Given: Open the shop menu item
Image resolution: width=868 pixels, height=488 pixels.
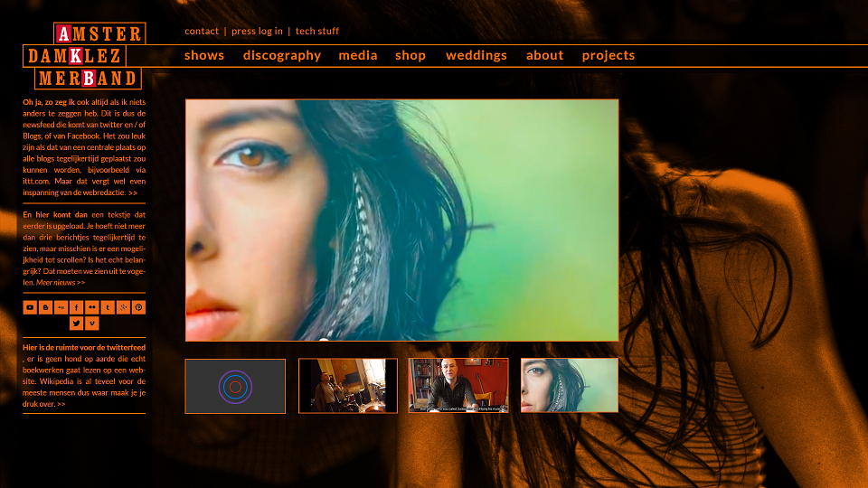Looking at the screenshot, I should (x=410, y=55).
